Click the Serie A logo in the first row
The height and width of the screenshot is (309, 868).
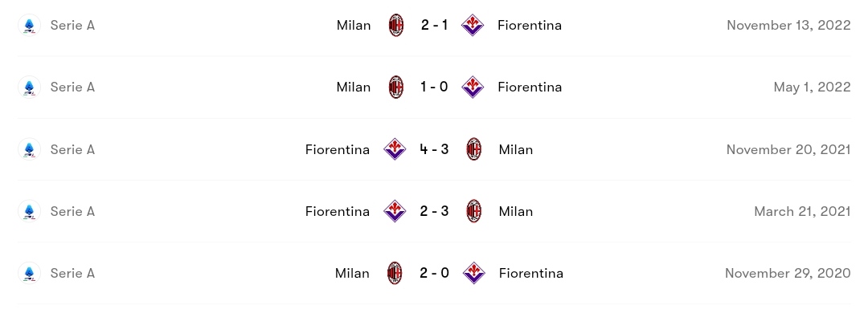tap(29, 26)
